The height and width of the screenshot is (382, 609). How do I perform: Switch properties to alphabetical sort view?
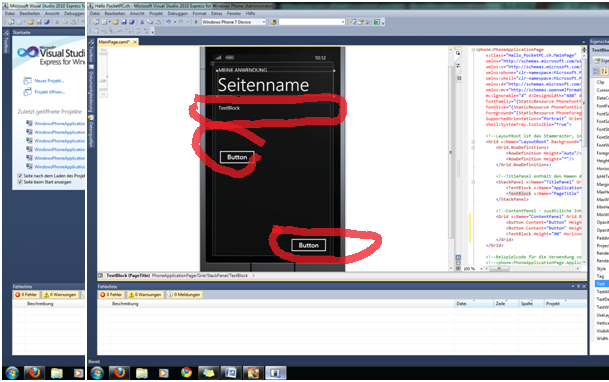[x=604, y=71]
